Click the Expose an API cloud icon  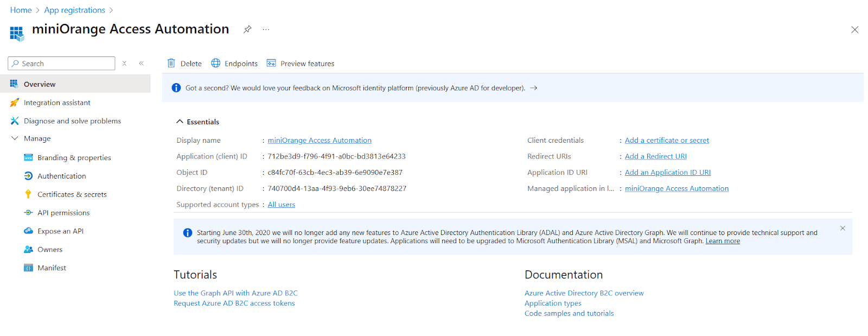tap(28, 231)
